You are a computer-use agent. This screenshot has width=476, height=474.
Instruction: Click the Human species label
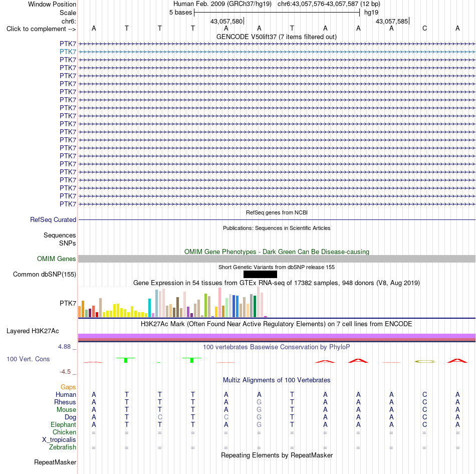click(x=66, y=395)
